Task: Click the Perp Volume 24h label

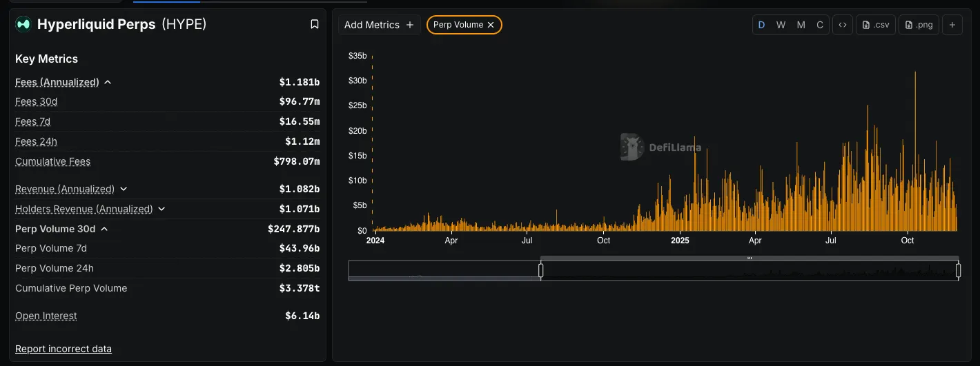Action: coord(55,268)
